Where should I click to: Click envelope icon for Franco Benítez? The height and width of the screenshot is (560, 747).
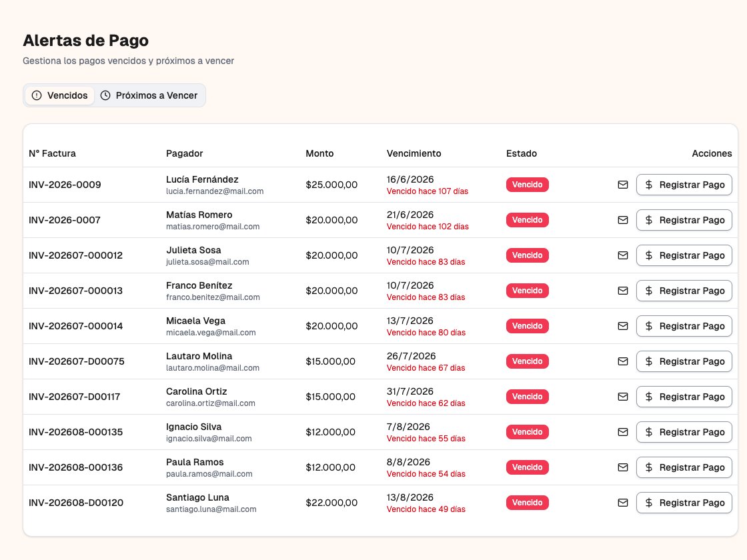point(623,291)
